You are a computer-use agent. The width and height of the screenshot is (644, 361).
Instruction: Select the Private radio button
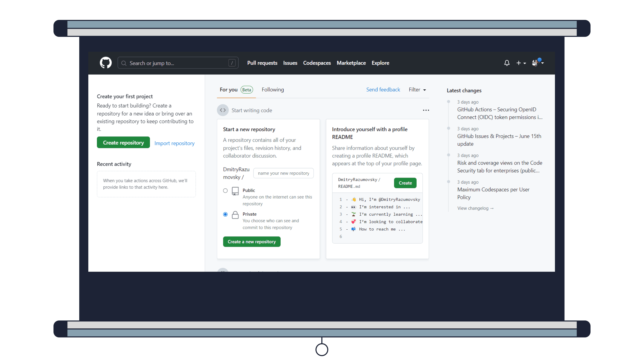click(225, 214)
